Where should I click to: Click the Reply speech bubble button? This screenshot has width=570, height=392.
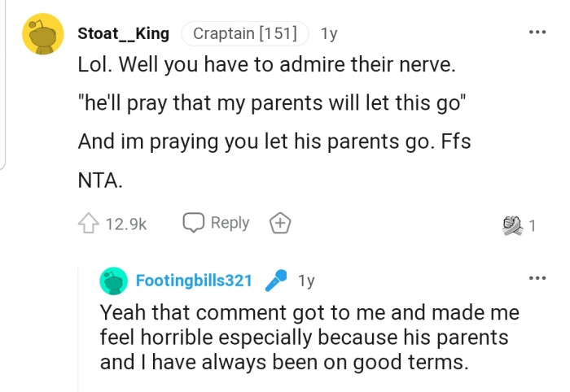click(216, 223)
